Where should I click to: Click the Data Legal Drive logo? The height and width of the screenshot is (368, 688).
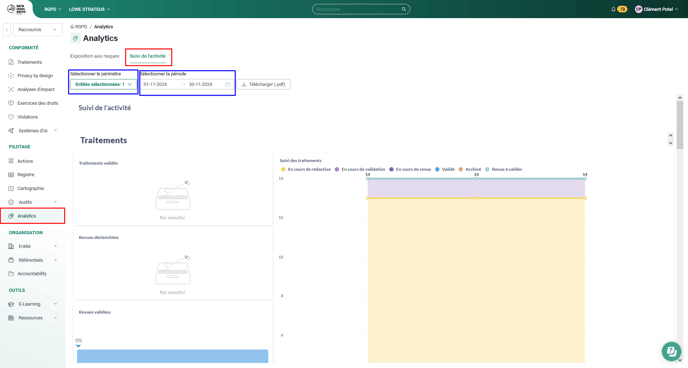pyautogui.click(x=16, y=9)
